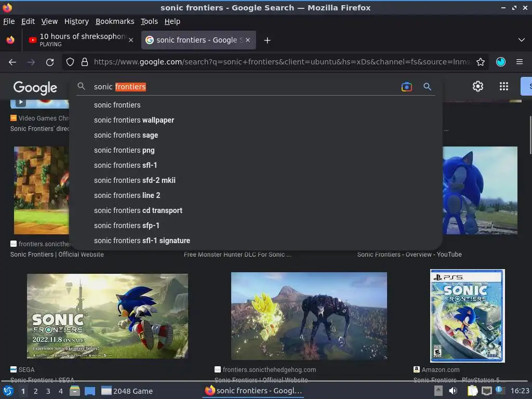Open a new tab with the plus button

(268, 41)
